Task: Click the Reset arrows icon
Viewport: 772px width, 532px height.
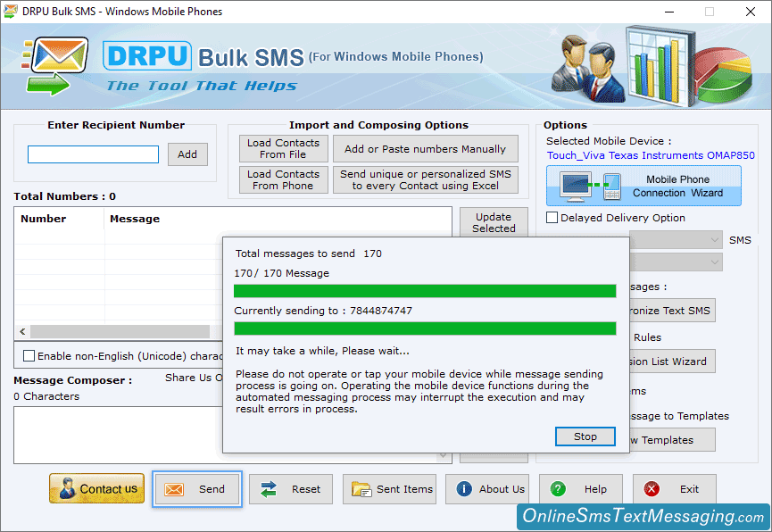Action: click(x=269, y=489)
